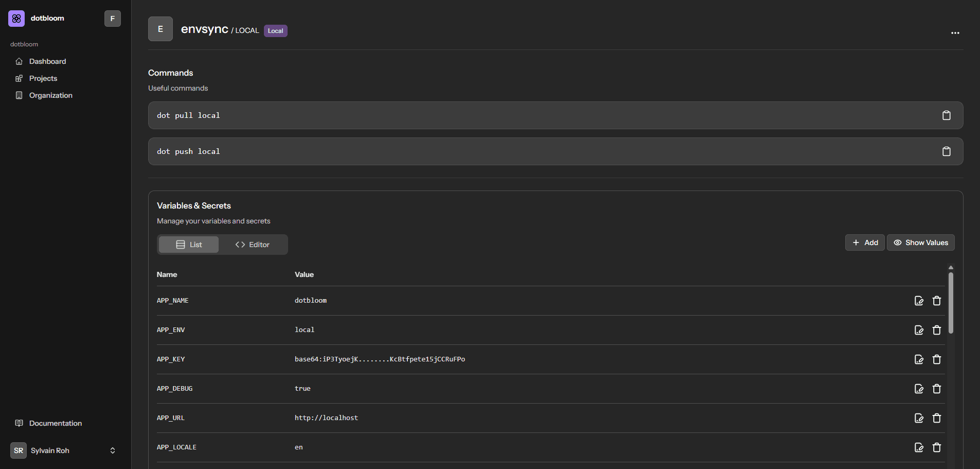Click the http://localhost value
The width and height of the screenshot is (980, 469).
tap(326, 418)
